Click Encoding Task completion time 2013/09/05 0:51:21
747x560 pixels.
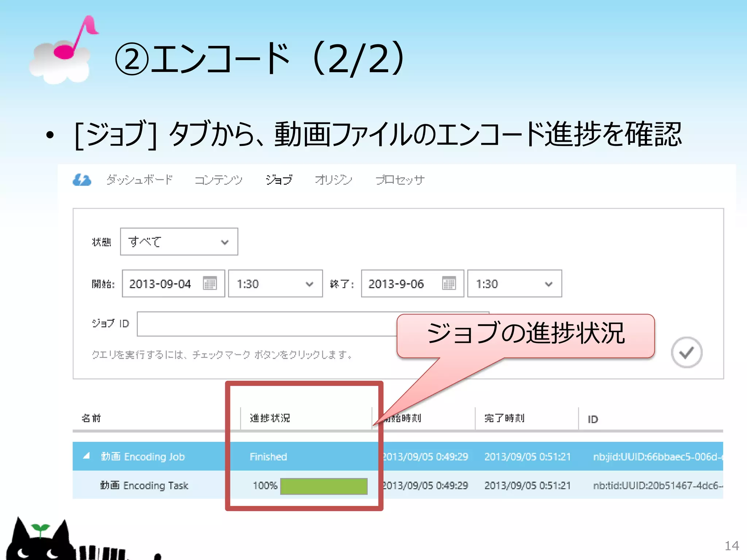point(527,486)
